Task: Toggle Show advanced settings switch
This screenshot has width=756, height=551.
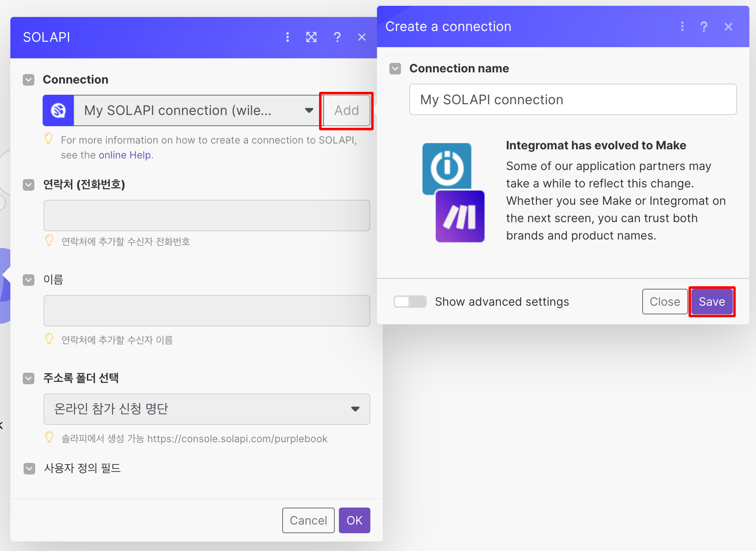Action: coord(410,302)
